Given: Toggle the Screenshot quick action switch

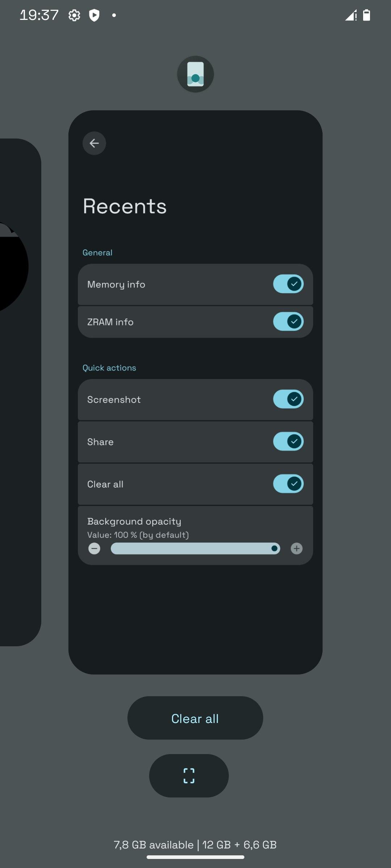Looking at the screenshot, I should (x=288, y=399).
